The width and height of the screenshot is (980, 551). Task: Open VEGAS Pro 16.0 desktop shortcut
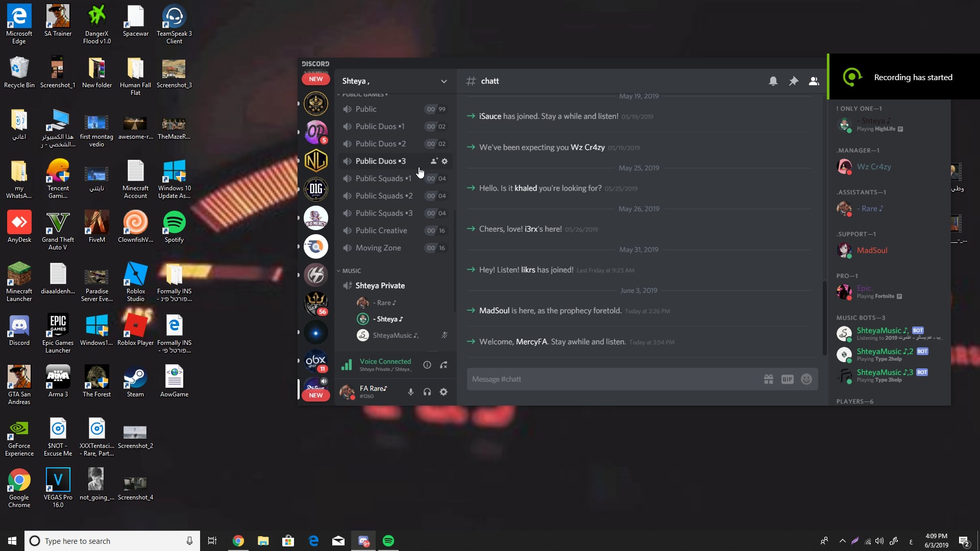(58, 488)
